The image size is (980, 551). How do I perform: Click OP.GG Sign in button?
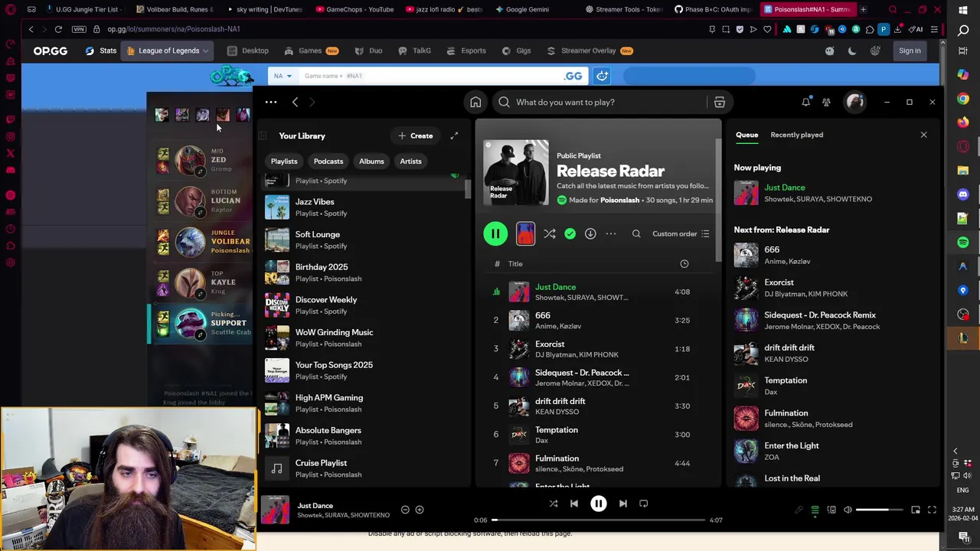pos(910,51)
